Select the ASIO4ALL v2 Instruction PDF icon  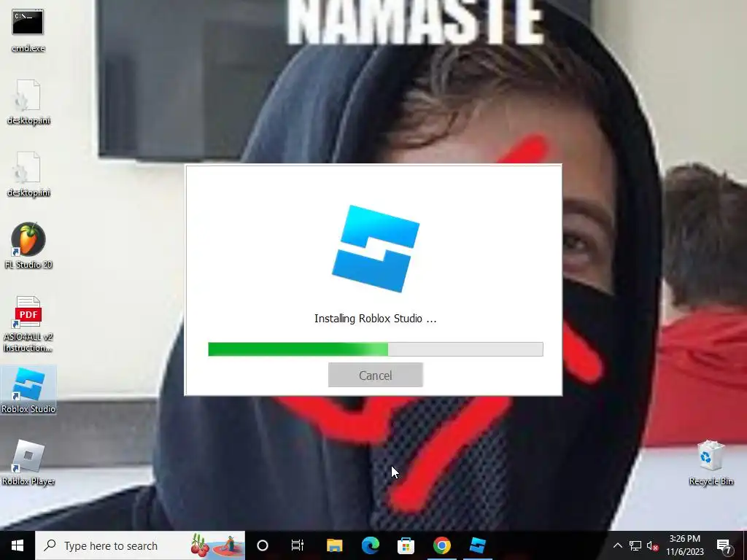click(28, 324)
